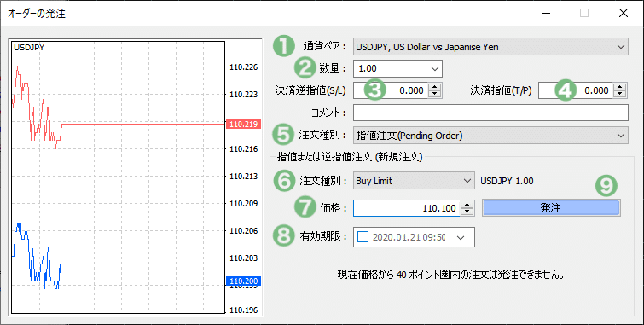
Task: Click the 110.203 price axis label
Action: point(244,258)
